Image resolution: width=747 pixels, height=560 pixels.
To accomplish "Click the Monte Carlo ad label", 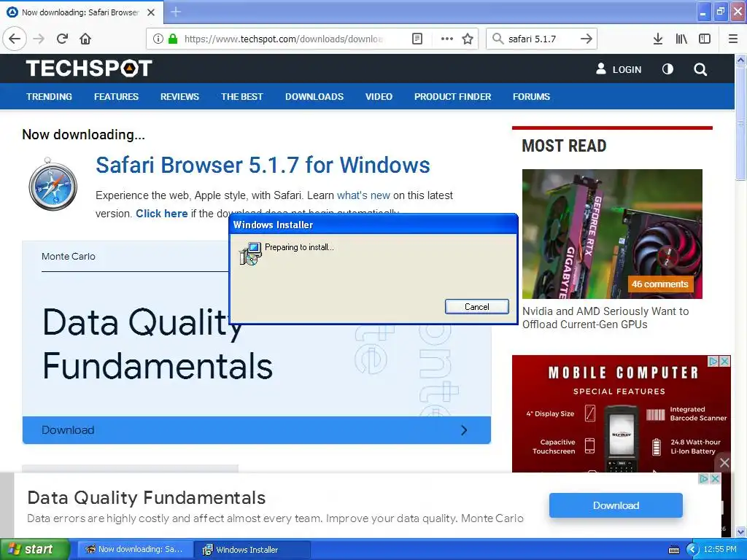I will pos(68,256).
